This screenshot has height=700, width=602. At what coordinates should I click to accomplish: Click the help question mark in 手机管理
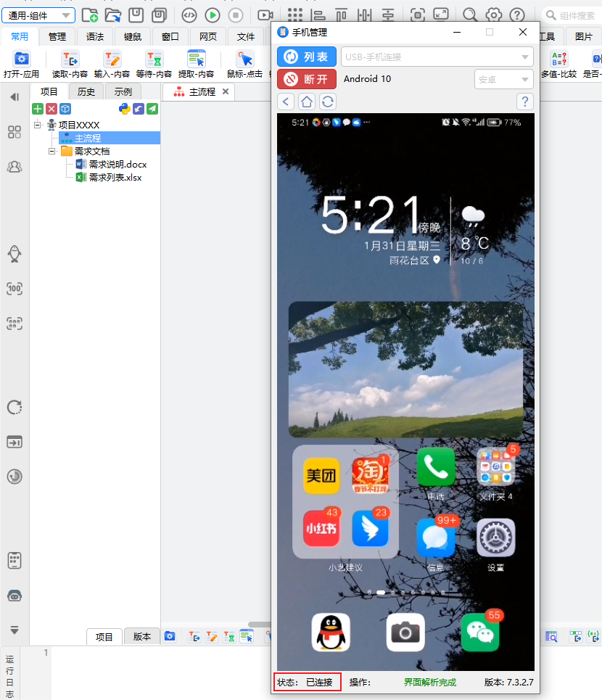524,102
